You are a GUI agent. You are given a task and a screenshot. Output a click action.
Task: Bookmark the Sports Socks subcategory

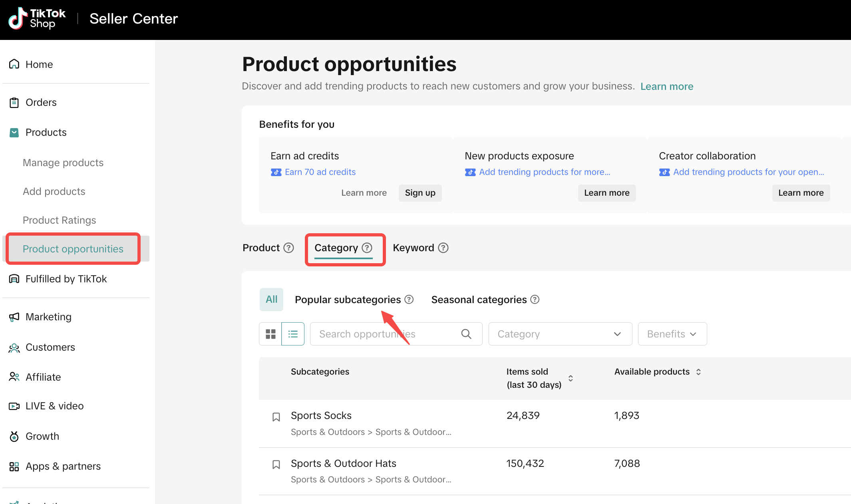coord(276,417)
